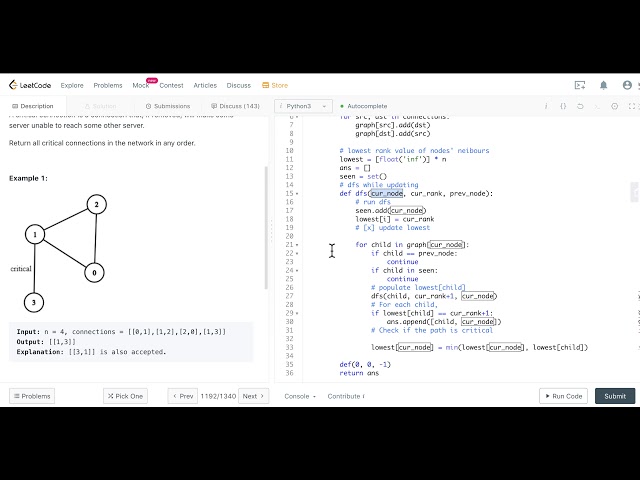Click the example graph image
Viewport: 640px width, 480px height.
coord(63,253)
